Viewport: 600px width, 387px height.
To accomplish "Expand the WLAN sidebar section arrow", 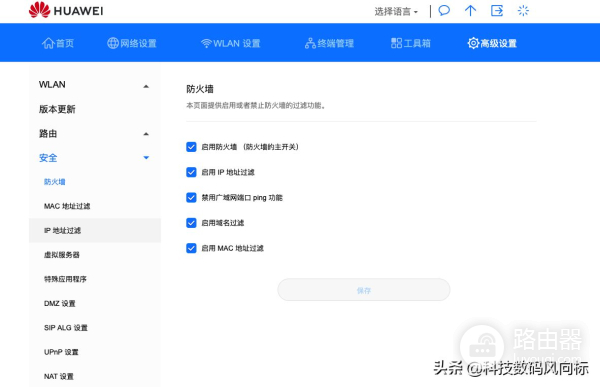I will pos(146,87).
